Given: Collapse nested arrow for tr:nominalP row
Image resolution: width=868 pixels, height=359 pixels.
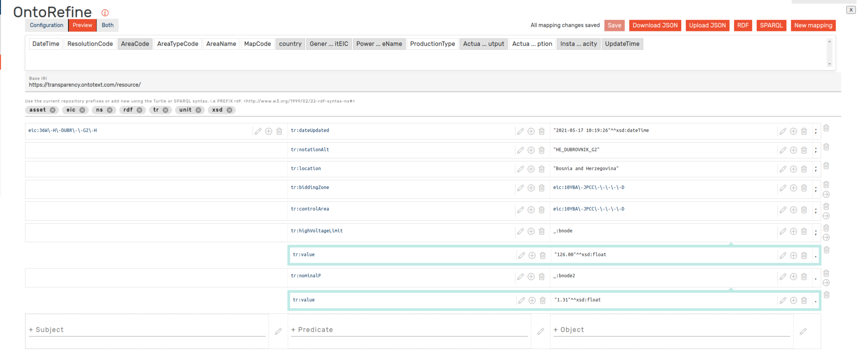Looking at the screenshot, I should (x=826, y=283).
